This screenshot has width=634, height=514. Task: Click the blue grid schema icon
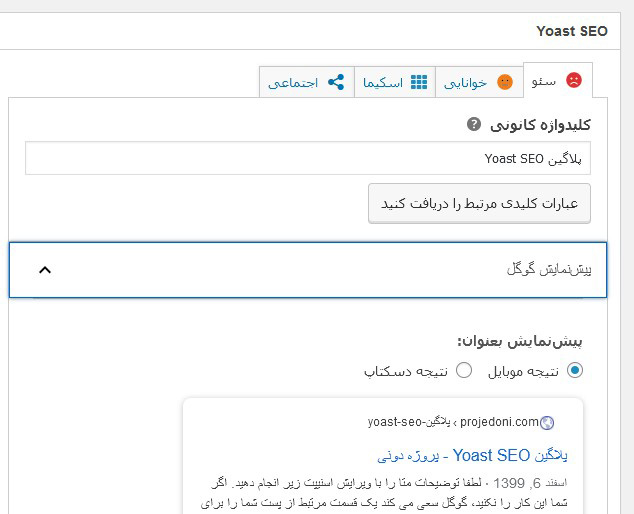tap(419, 82)
